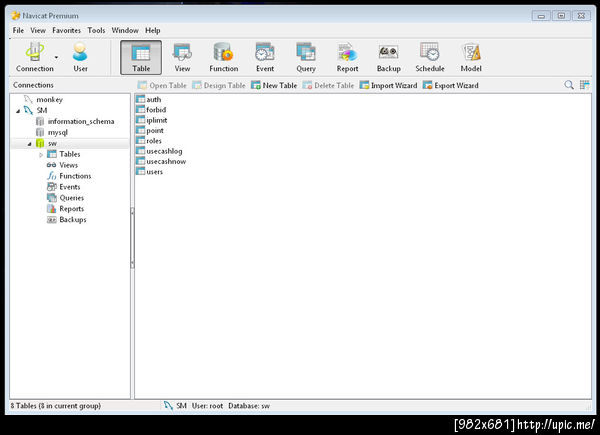
Task: Open the Tools menu
Action: 96,30
